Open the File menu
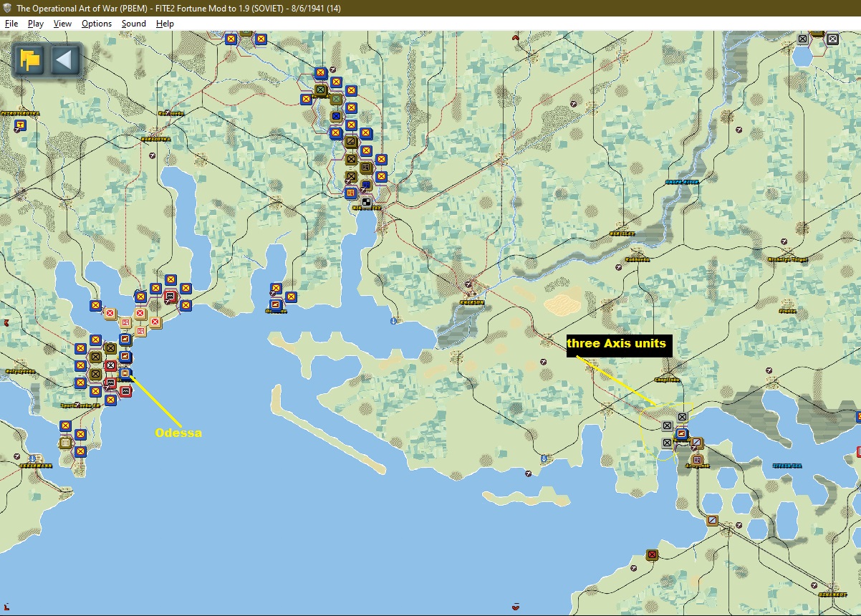 click(x=11, y=24)
